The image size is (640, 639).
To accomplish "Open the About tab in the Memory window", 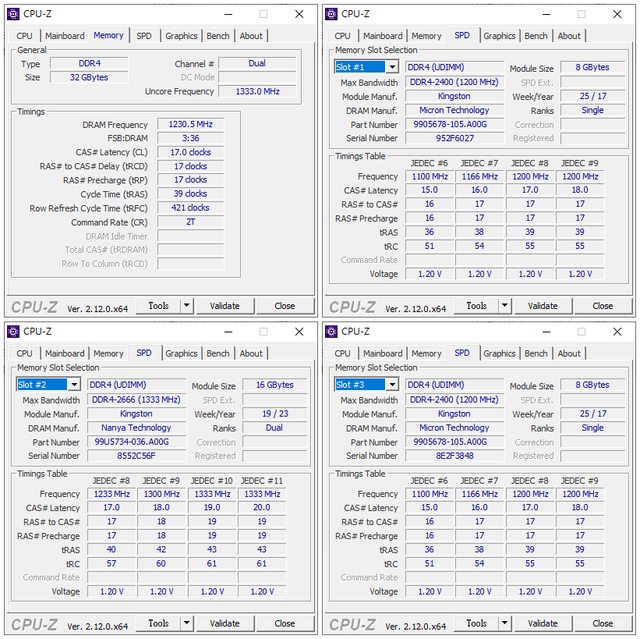I will pos(251,35).
